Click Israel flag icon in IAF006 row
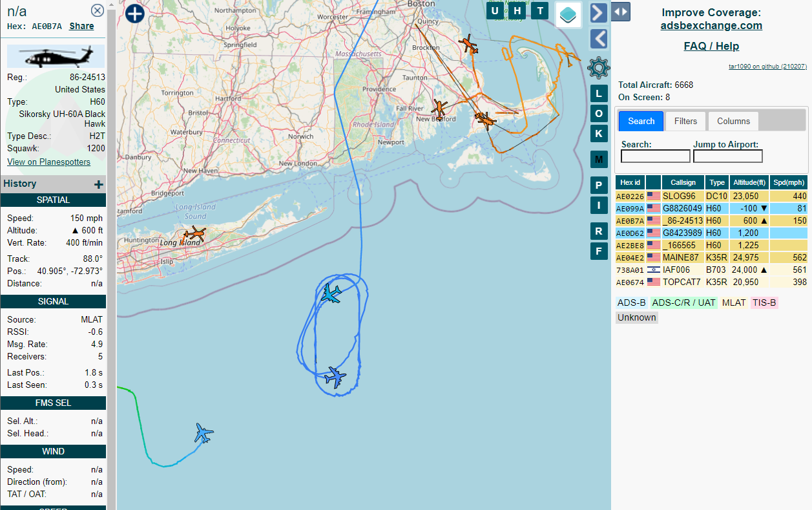The height and width of the screenshot is (510, 812). [x=654, y=270]
